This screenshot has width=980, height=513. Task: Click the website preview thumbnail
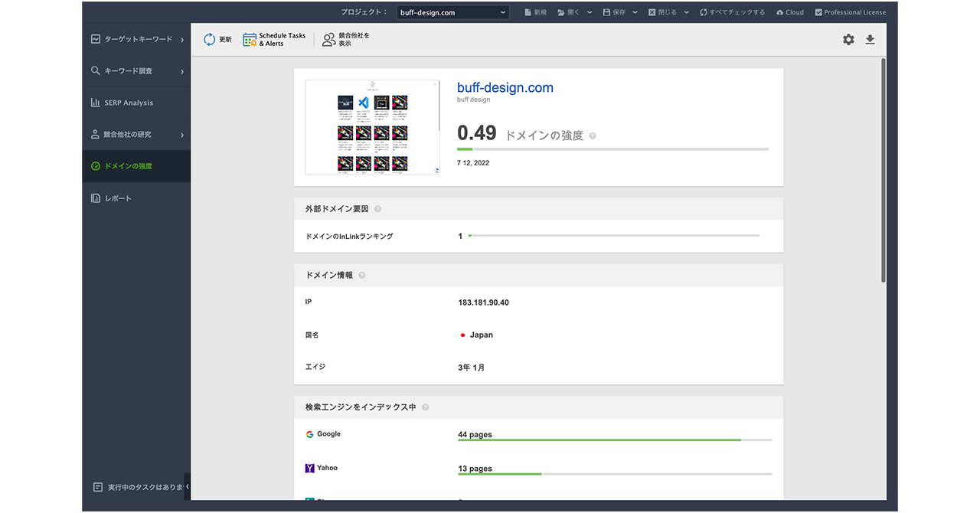coord(372,127)
